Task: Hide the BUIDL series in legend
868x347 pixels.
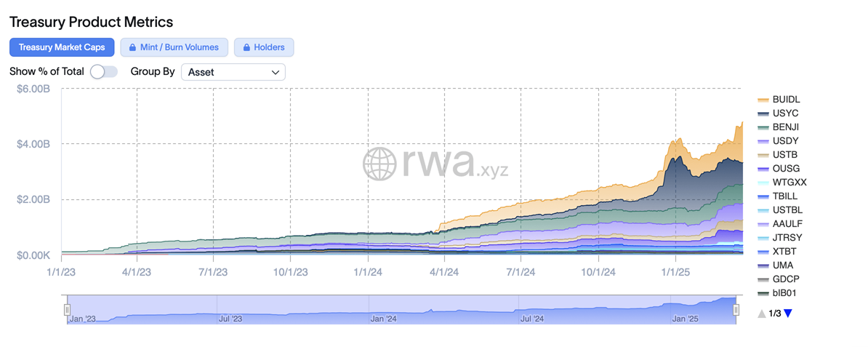Action: (x=786, y=100)
